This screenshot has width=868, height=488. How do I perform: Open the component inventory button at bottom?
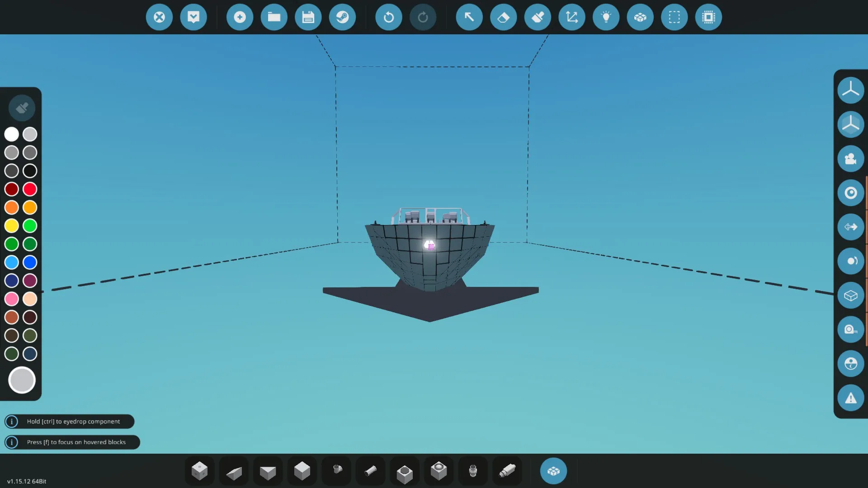click(x=553, y=471)
